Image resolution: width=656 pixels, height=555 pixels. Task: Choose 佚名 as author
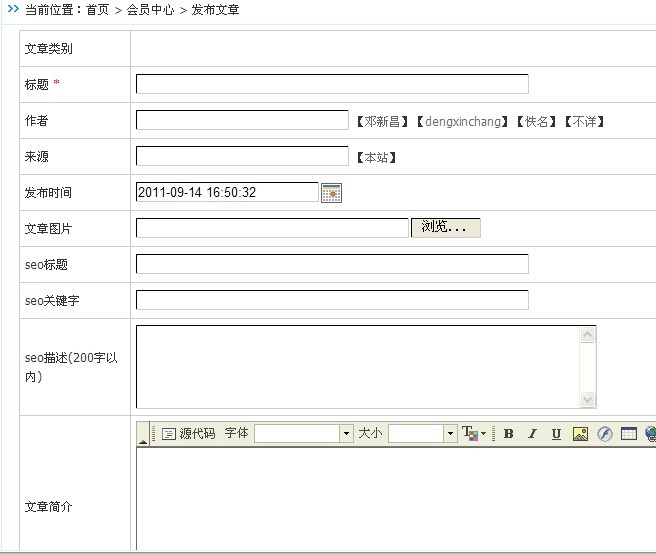coord(537,121)
